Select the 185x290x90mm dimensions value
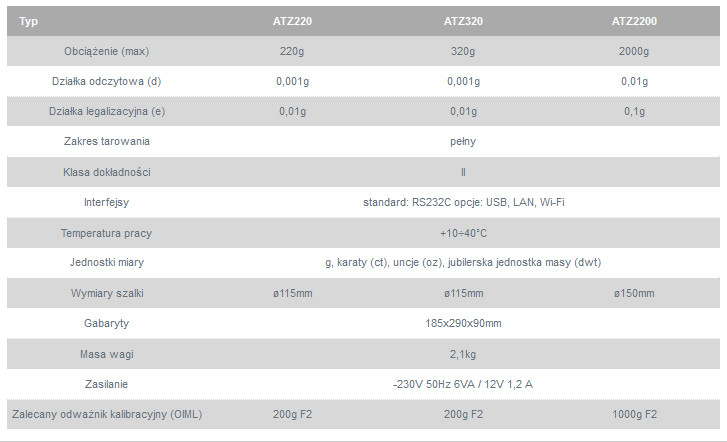 click(463, 323)
